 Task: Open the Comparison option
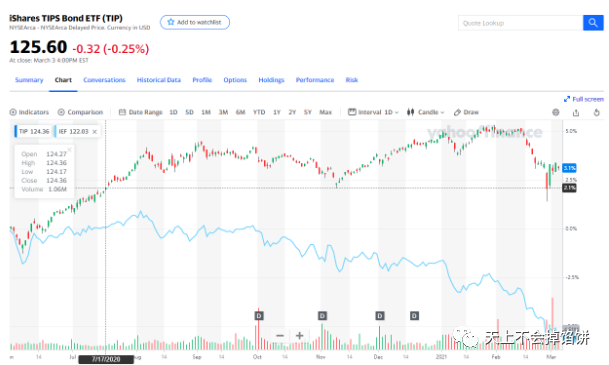[x=80, y=112]
